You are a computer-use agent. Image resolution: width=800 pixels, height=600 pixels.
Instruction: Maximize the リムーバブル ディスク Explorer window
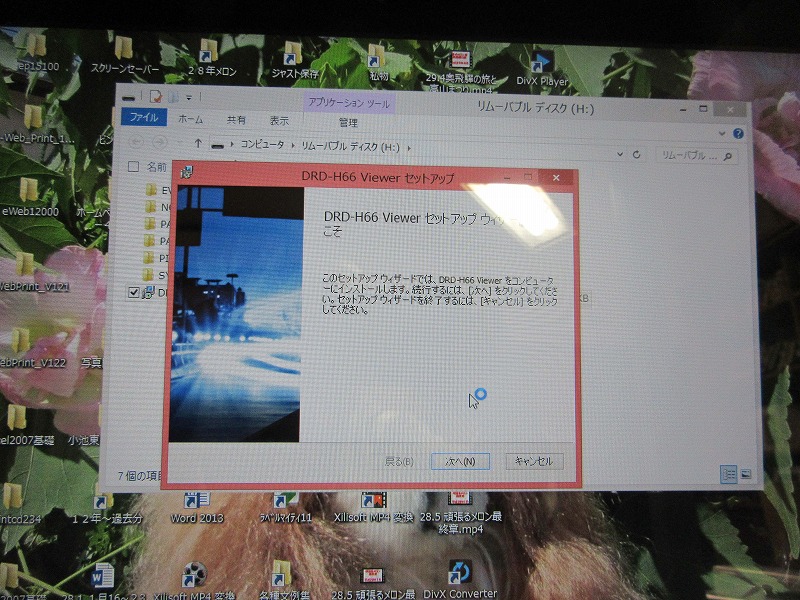coord(704,109)
